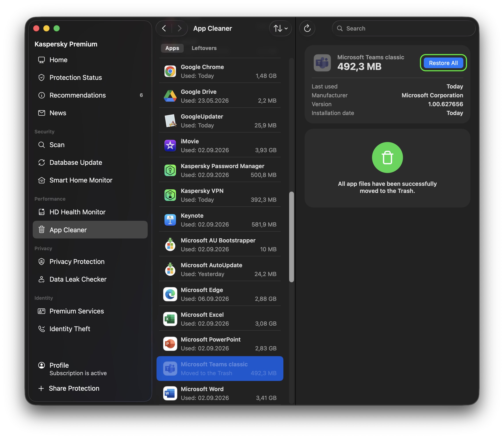Viewport: 504px width, 438px height.
Task: Select Microsoft AutoUpdate row
Action: pos(220,269)
